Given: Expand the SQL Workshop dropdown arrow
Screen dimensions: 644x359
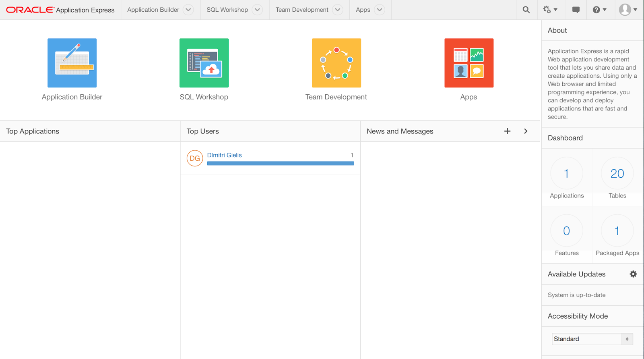Looking at the screenshot, I should (x=257, y=10).
